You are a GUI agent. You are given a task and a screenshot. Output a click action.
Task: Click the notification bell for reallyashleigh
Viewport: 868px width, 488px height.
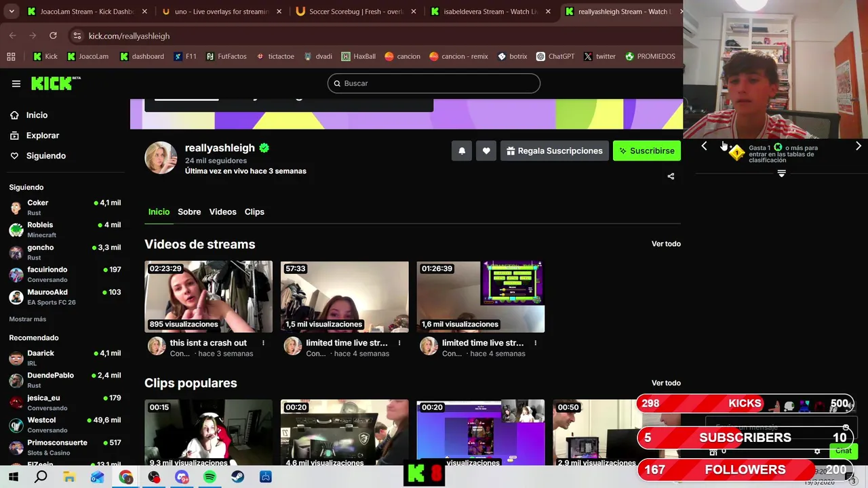[x=462, y=150]
